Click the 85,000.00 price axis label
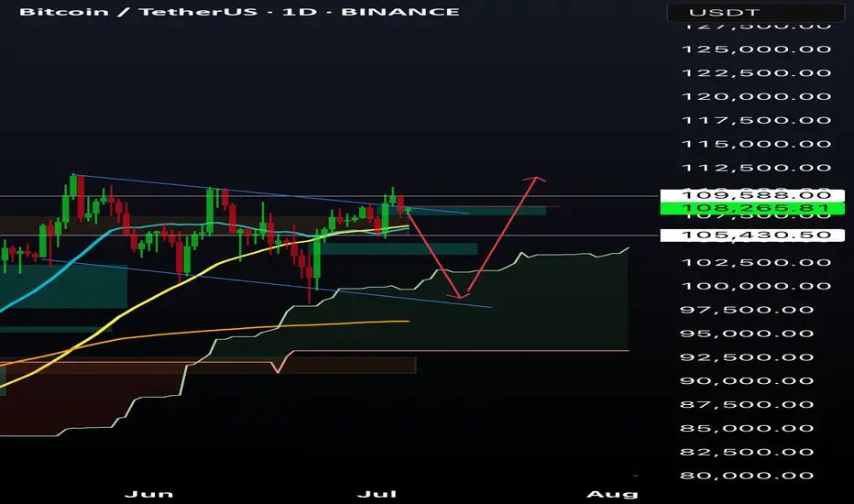The height and width of the screenshot is (504, 854). (748, 428)
